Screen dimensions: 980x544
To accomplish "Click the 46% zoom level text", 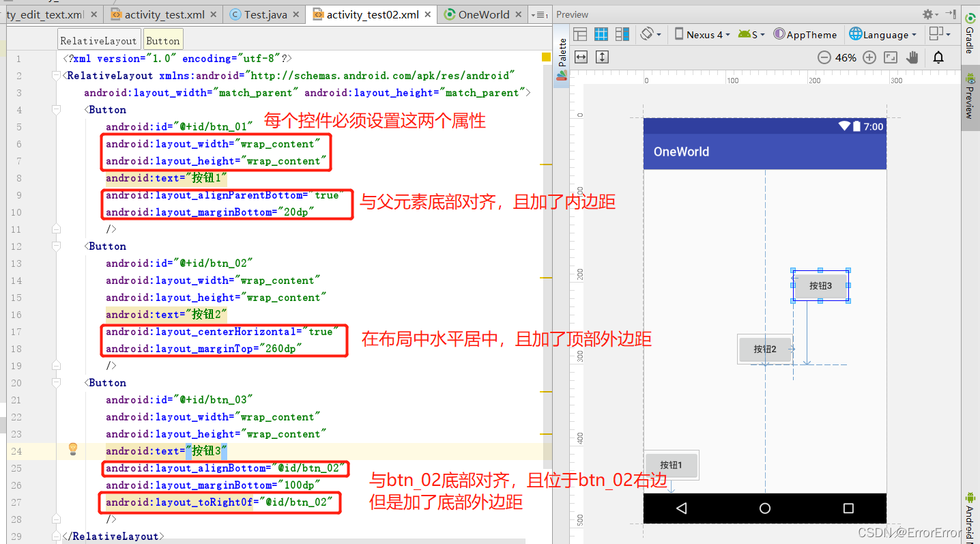I will pos(846,58).
